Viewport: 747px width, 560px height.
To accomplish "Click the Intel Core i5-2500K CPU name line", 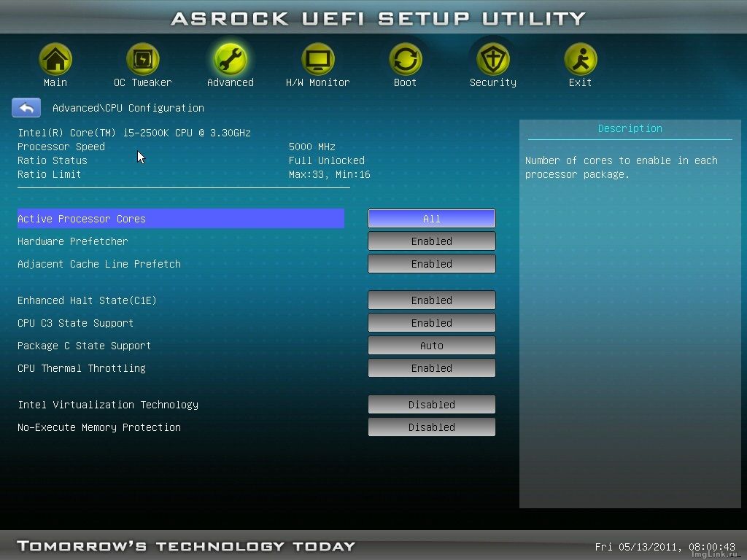I will pos(134,133).
